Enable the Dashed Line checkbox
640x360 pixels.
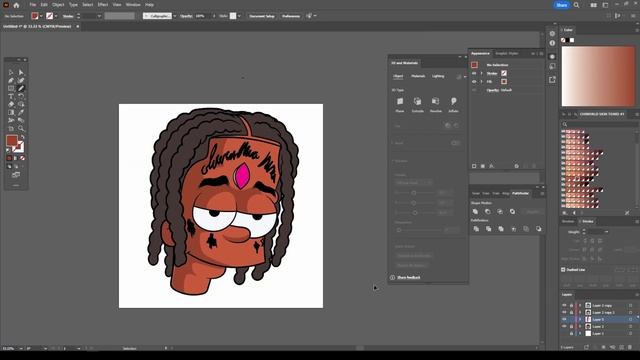(563, 270)
